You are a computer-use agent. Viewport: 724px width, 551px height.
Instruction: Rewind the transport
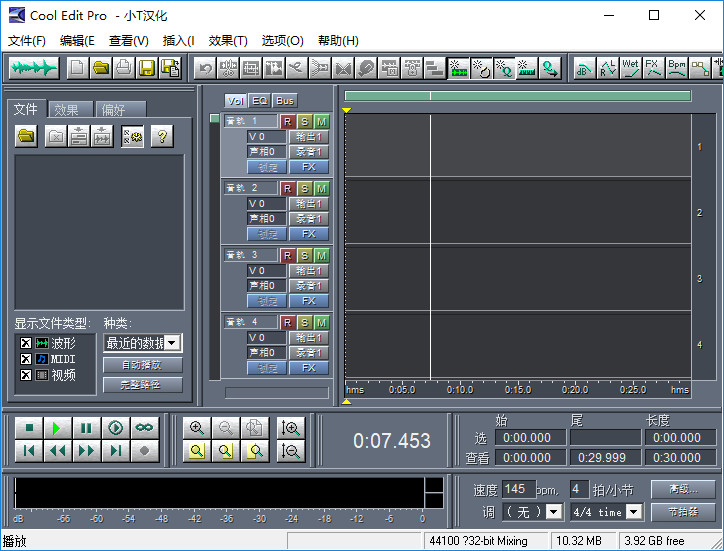(x=58, y=451)
